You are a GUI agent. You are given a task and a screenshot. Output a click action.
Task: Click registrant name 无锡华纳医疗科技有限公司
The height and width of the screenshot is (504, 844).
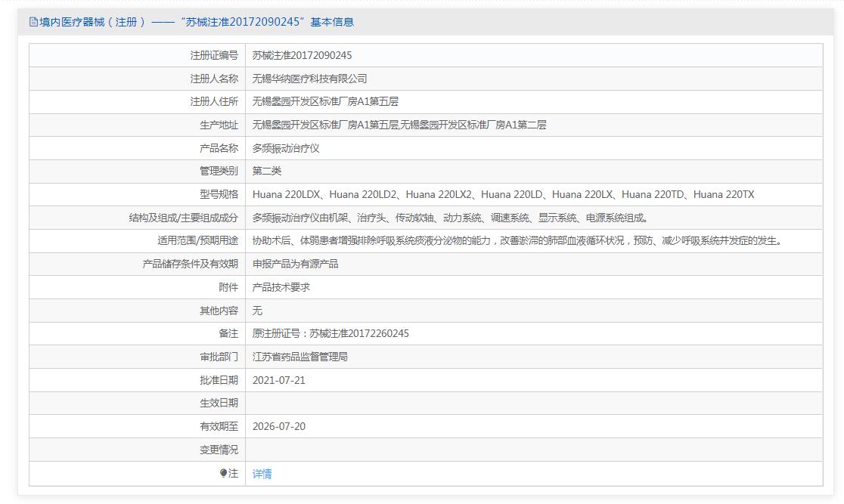[309, 79]
